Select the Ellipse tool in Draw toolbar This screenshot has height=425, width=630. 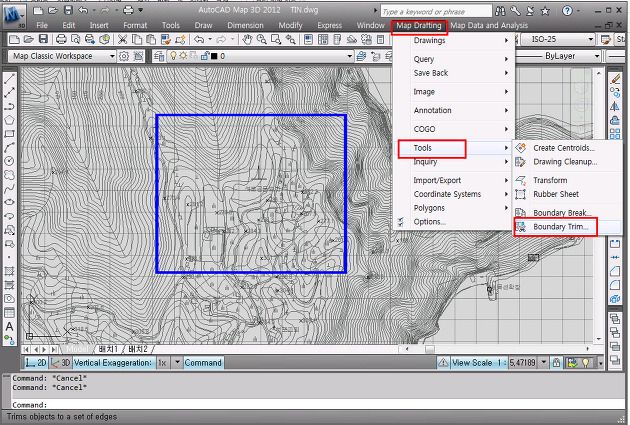pyautogui.click(x=9, y=202)
